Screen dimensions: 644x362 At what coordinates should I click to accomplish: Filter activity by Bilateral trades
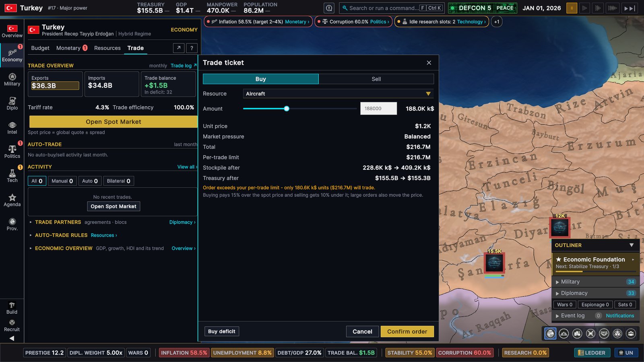pos(119,181)
